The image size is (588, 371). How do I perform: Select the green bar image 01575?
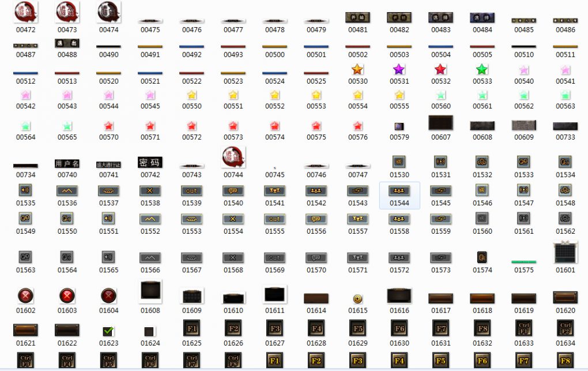click(x=523, y=262)
